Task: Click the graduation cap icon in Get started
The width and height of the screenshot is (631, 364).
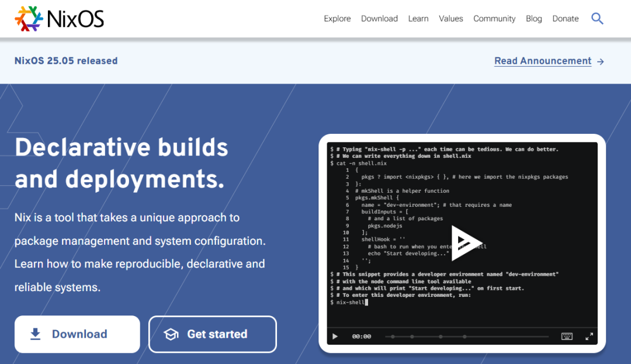Action: coord(171,334)
